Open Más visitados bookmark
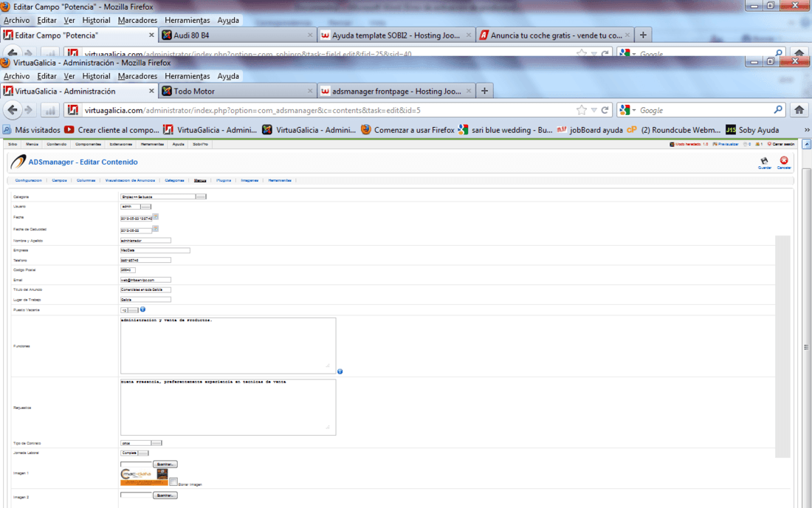Image resolution: width=812 pixels, height=508 pixels. pos(32,130)
